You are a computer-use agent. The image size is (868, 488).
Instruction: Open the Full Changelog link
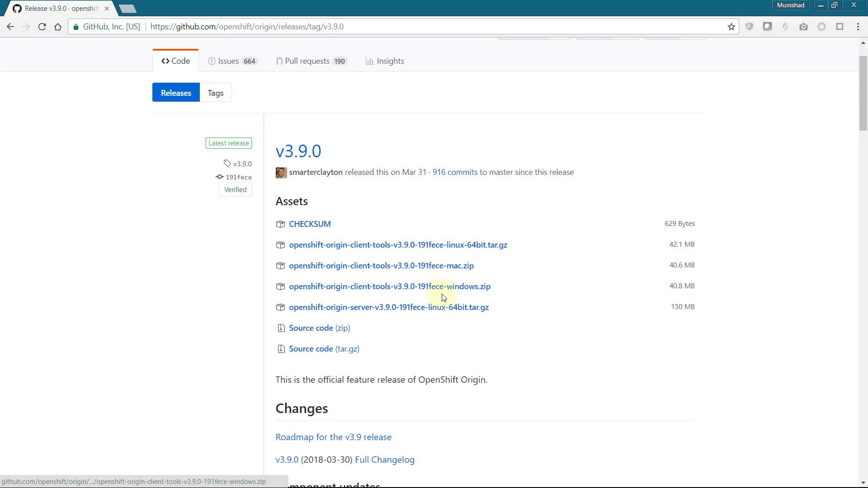[x=385, y=460]
